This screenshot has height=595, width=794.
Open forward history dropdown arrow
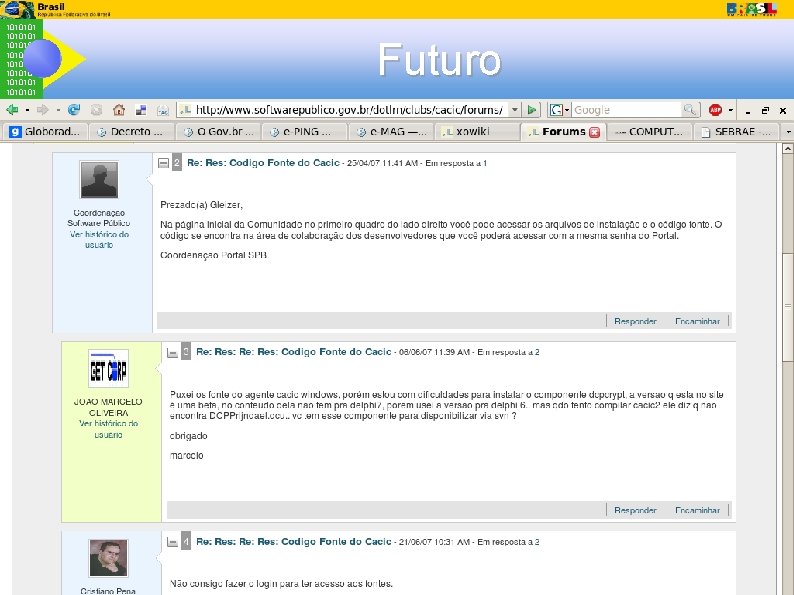pos(58,110)
